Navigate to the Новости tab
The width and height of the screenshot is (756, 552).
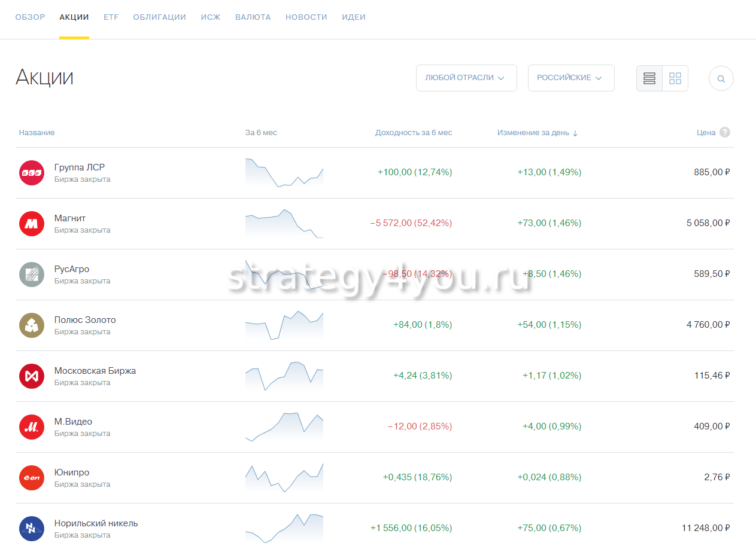tap(306, 17)
